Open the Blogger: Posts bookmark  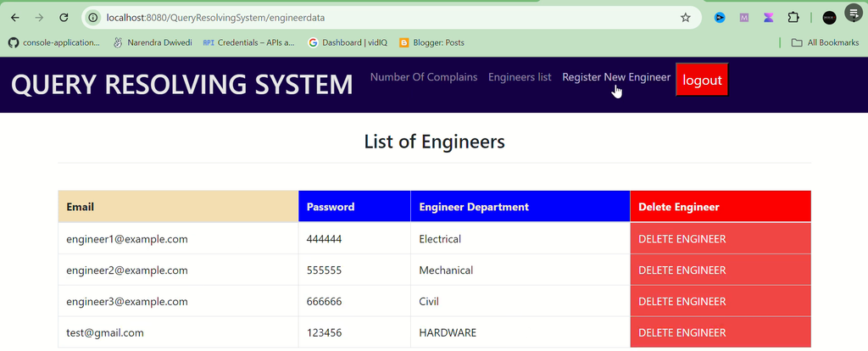431,42
